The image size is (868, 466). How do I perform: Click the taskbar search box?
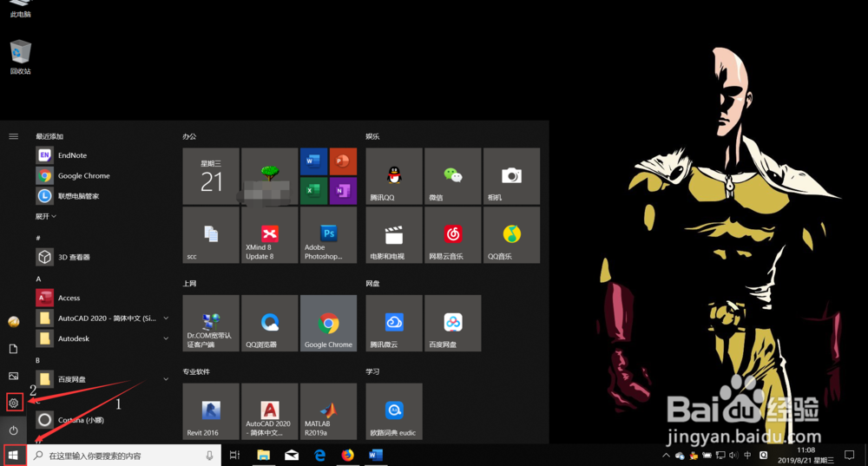click(124, 456)
